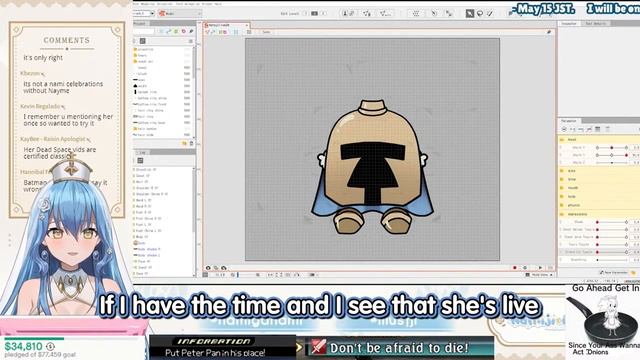Click the table icon in Parameter panel toolbar
This screenshot has width=640, height=360.
click(598, 129)
